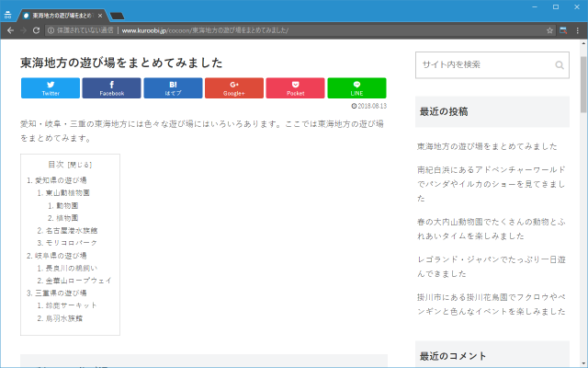This screenshot has width=588, height=368.
Task: Save the article to Pocket
Action: tap(295, 88)
